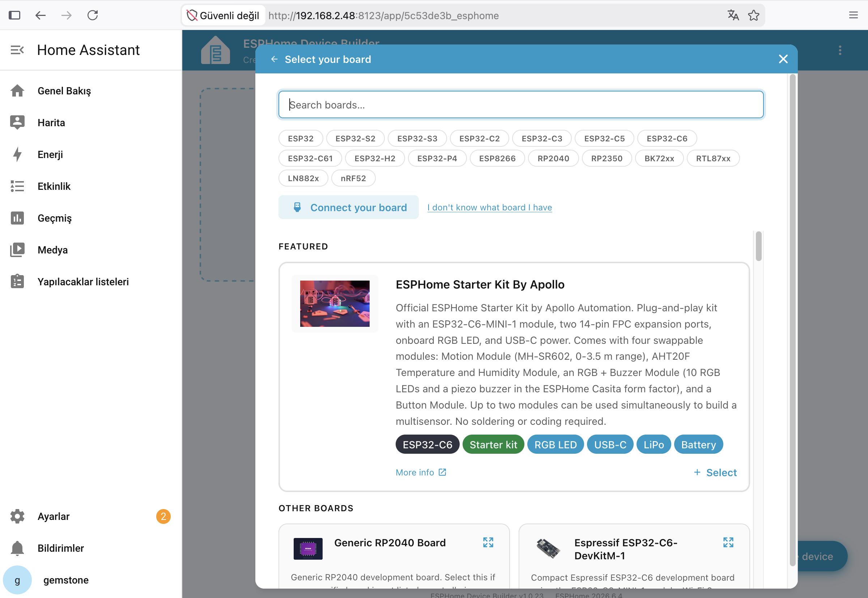Click the not-secure shield icon in address bar
Image resolution: width=868 pixels, height=598 pixels.
click(192, 15)
